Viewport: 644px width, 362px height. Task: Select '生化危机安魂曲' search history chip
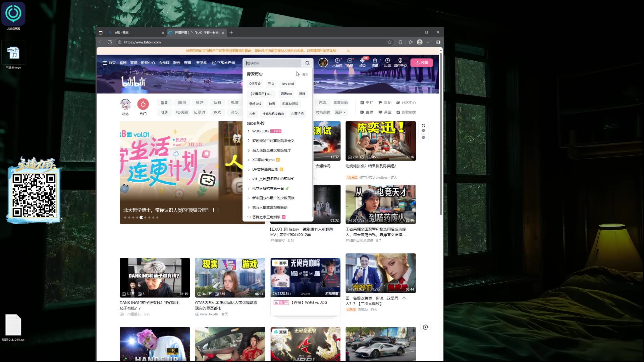[x=273, y=114]
